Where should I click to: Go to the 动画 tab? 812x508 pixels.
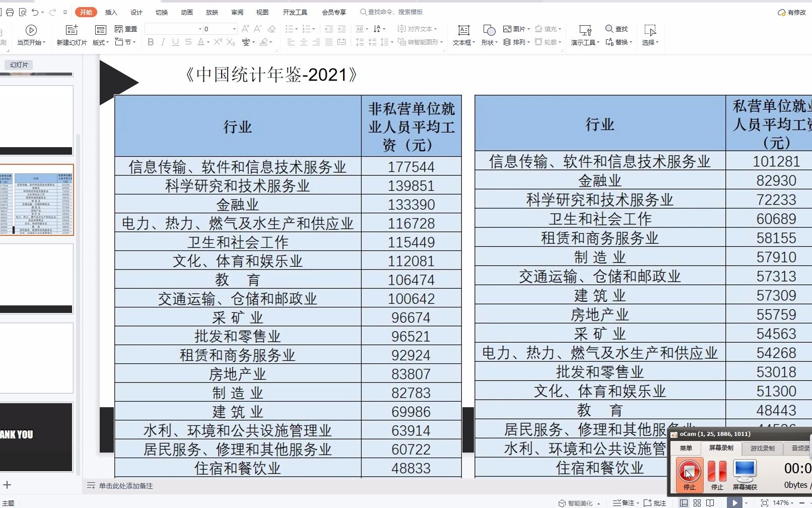pos(187,12)
